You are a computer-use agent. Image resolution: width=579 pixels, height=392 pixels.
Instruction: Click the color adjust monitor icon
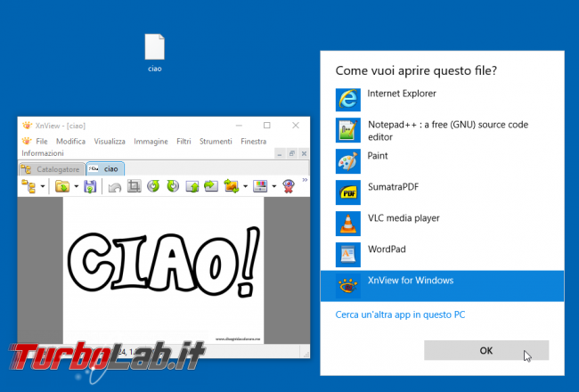pos(260,186)
